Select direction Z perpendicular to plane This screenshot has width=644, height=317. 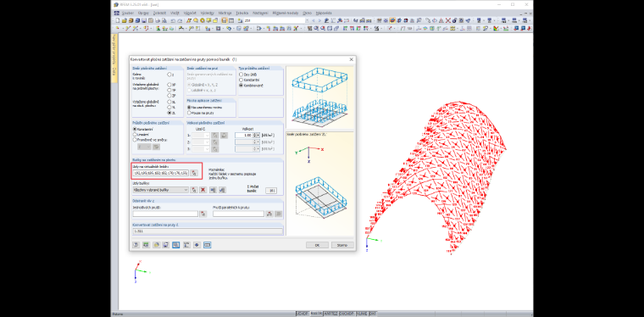coord(169,75)
